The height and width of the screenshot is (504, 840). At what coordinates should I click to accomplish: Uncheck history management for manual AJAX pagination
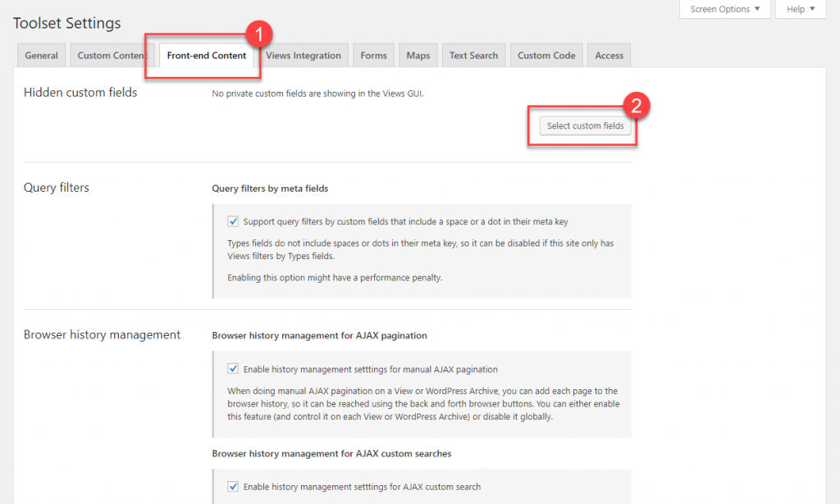233,369
